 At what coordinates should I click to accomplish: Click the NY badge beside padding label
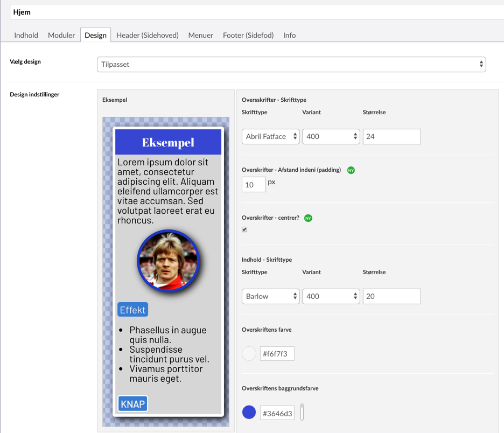pyautogui.click(x=351, y=170)
